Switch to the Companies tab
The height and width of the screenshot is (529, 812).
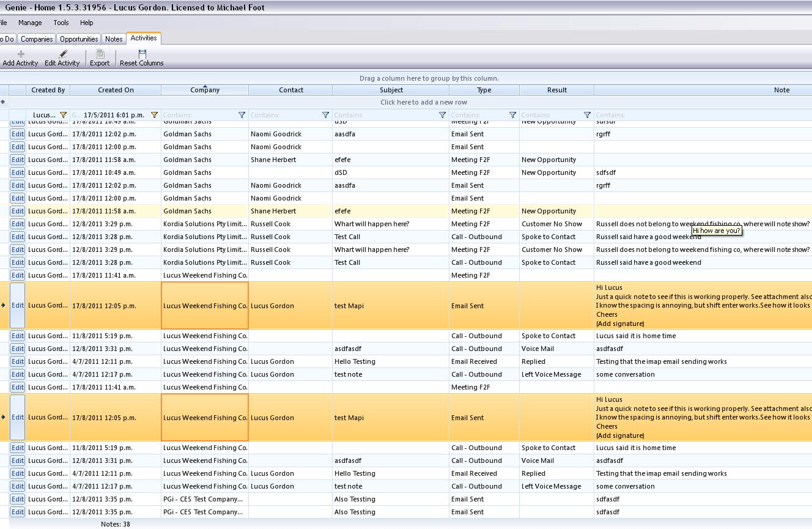coord(37,39)
